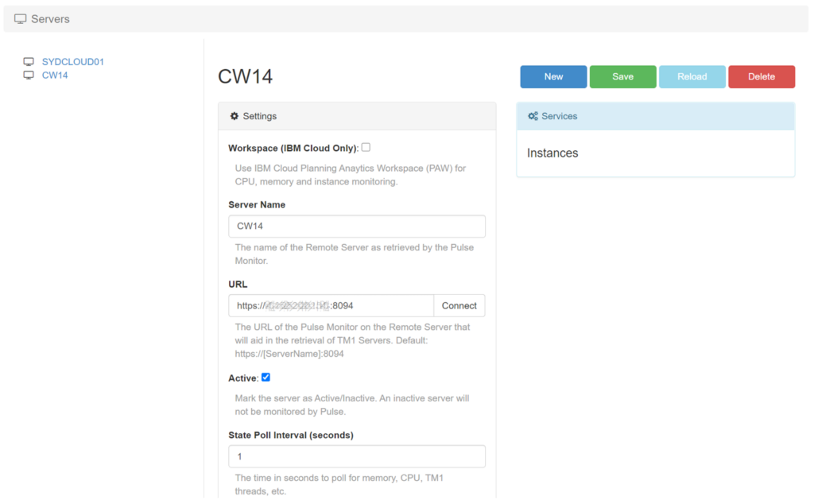Click the gear icon in Settings header
This screenshot has width=814, height=504.
pyautogui.click(x=235, y=116)
